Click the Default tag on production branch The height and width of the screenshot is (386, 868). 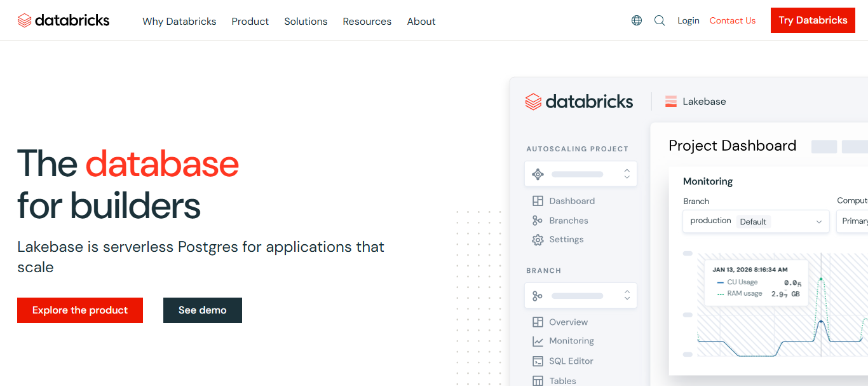point(753,222)
